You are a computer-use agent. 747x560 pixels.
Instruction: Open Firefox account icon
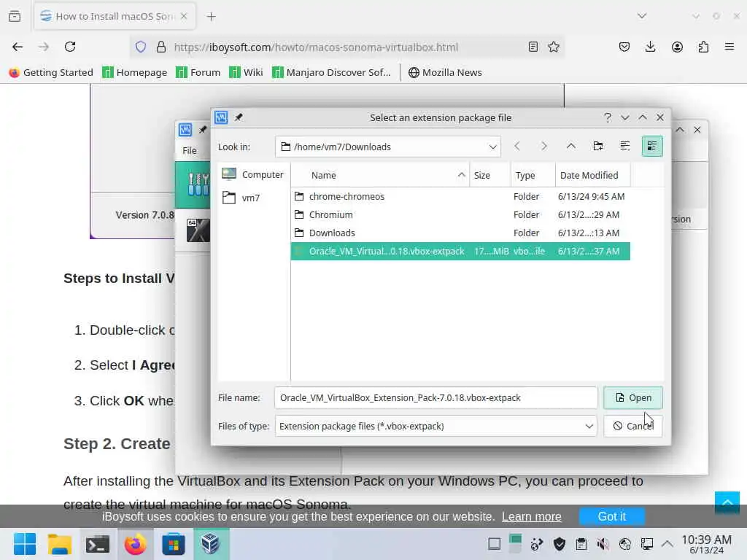(x=677, y=47)
